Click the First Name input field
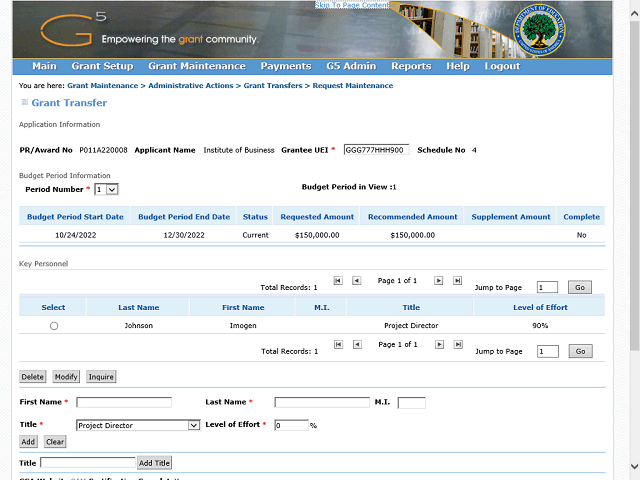This screenshot has height=480, width=640. point(124,403)
